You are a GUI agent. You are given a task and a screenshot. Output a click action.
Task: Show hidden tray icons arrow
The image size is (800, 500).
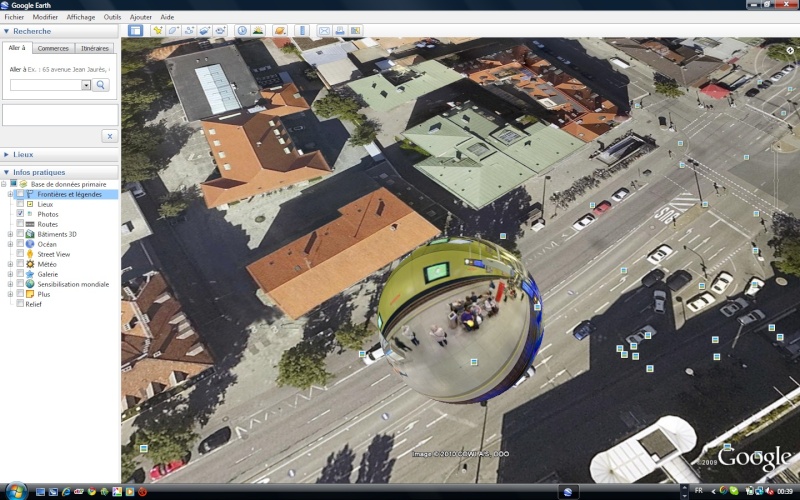pyautogui.click(x=714, y=491)
